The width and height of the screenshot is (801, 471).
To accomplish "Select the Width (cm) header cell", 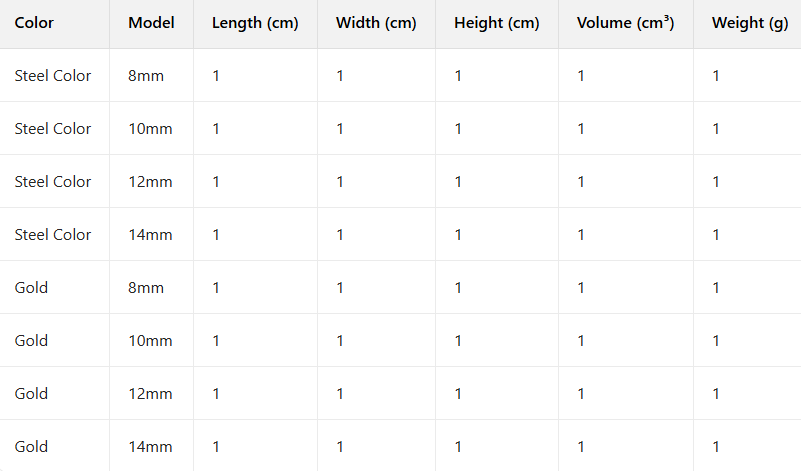I will 376,23.
